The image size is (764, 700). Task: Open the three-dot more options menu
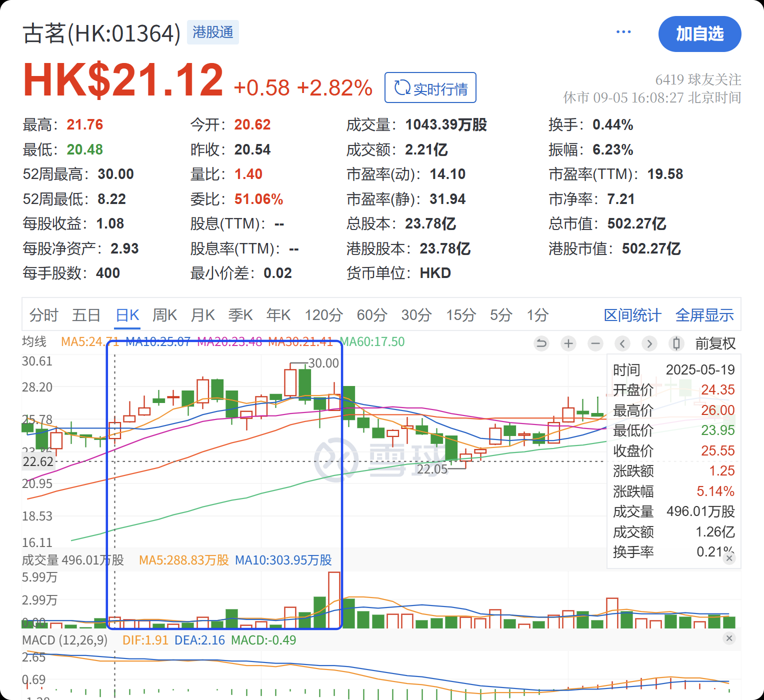coord(623,32)
